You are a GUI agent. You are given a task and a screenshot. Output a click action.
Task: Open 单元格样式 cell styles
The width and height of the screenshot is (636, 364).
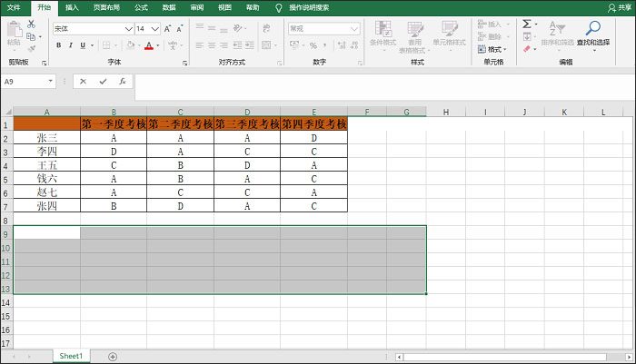[x=449, y=34]
